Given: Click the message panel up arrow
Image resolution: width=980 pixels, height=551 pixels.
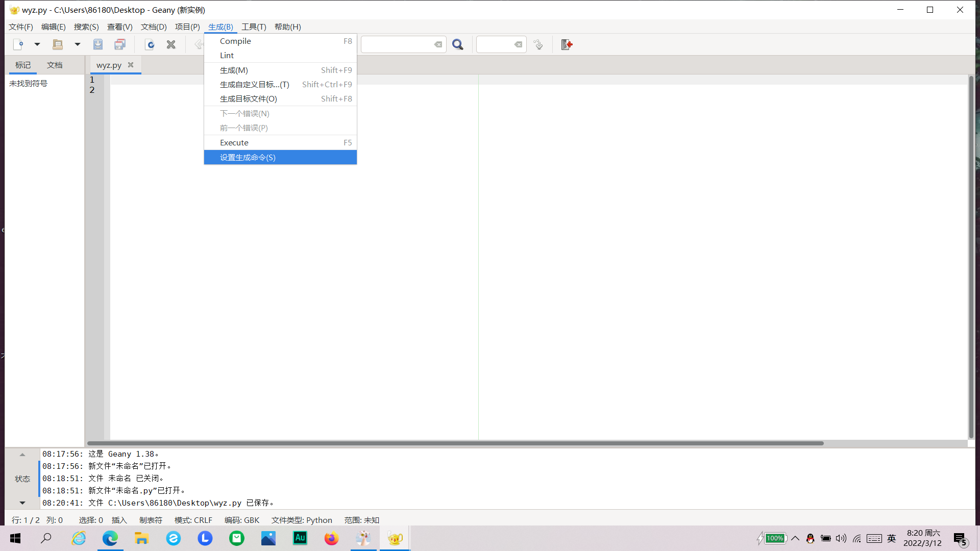Looking at the screenshot, I should 22,454.
